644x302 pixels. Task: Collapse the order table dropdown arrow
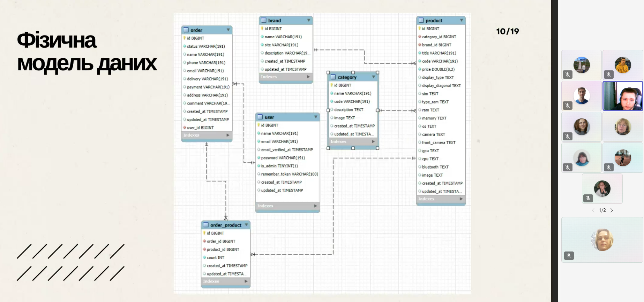click(228, 30)
